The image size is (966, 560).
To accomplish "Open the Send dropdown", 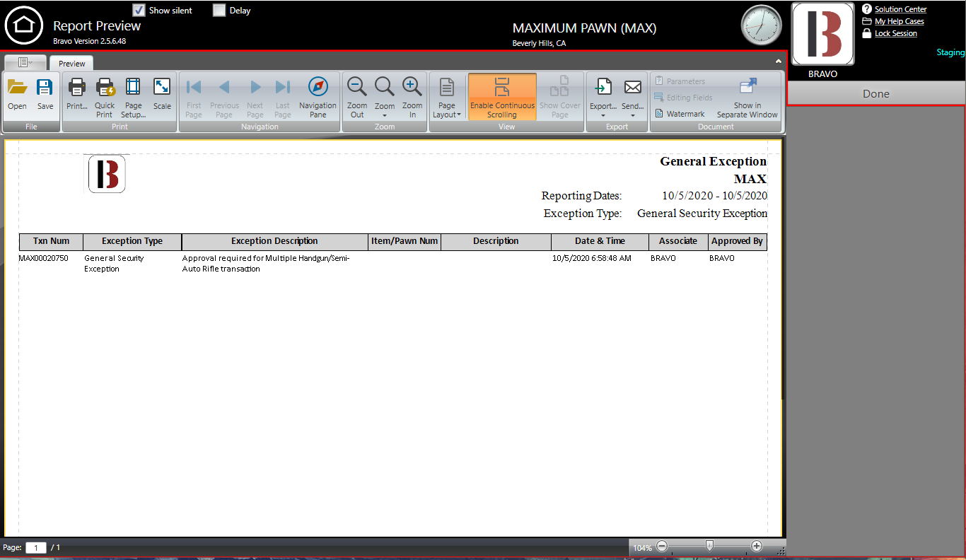I will point(633,98).
